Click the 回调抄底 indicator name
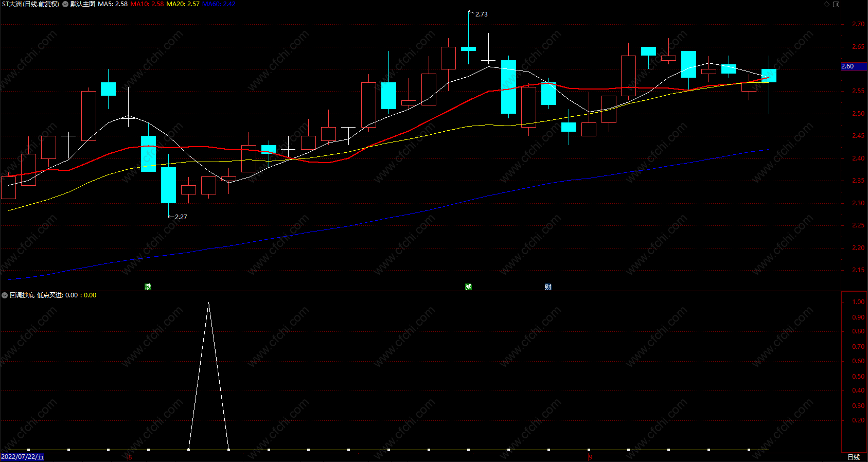This screenshot has height=462, width=868. click(x=22, y=295)
